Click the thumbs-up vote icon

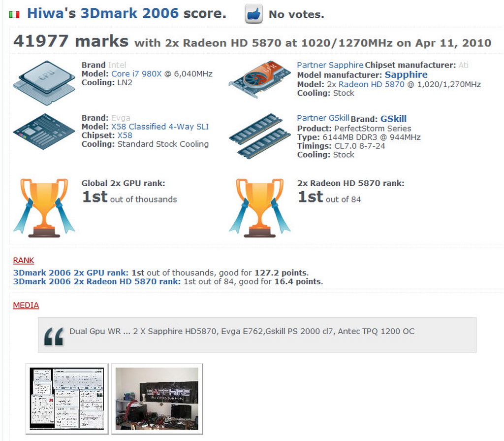click(x=253, y=14)
